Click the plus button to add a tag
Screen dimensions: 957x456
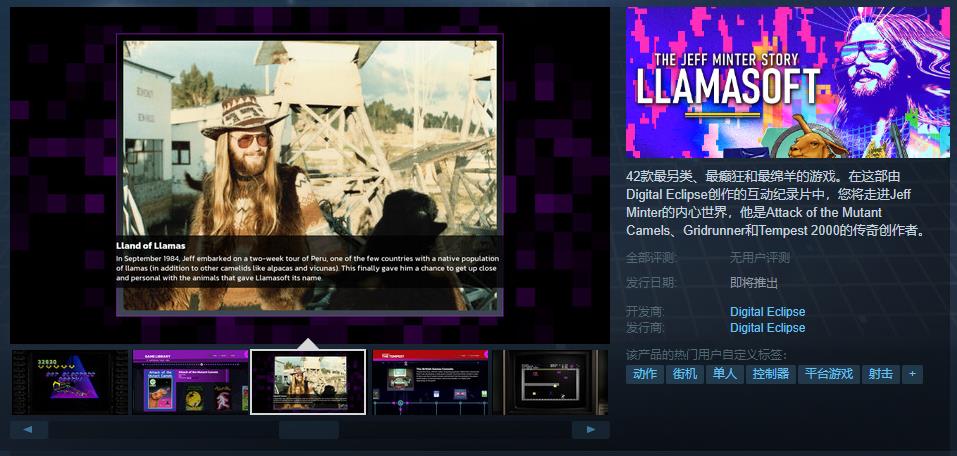point(912,374)
